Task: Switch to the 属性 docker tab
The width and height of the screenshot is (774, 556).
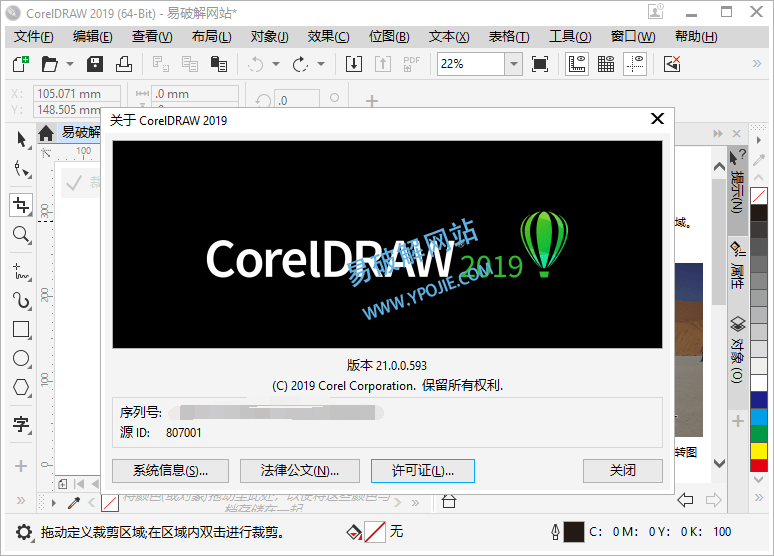Action: (737, 265)
